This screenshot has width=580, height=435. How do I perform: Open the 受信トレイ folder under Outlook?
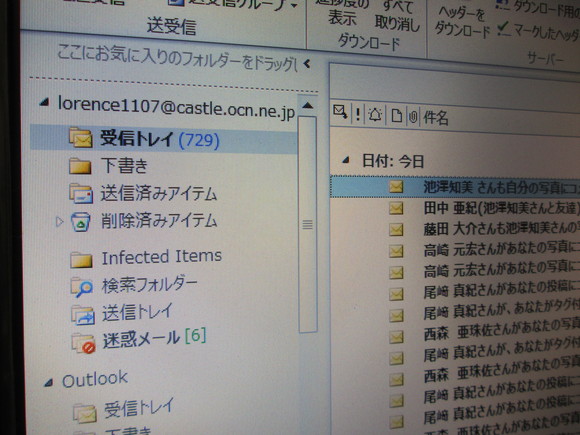(x=138, y=407)
